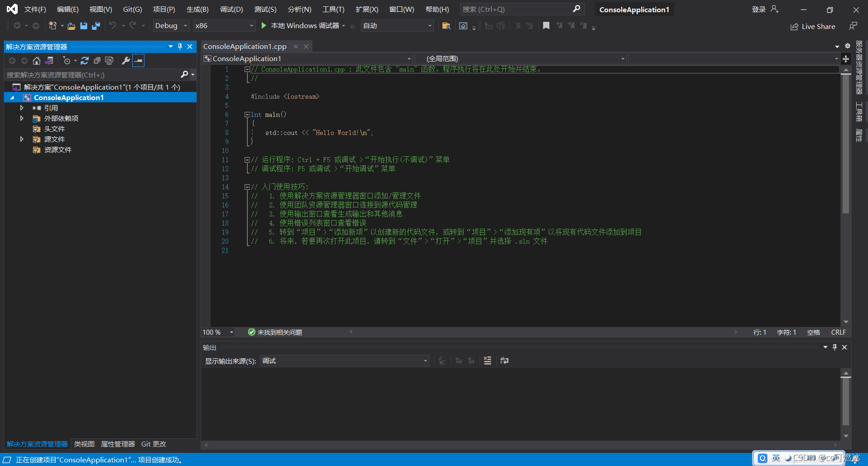
Task: Open the 文件(F) menu
Action: (35, 10)
